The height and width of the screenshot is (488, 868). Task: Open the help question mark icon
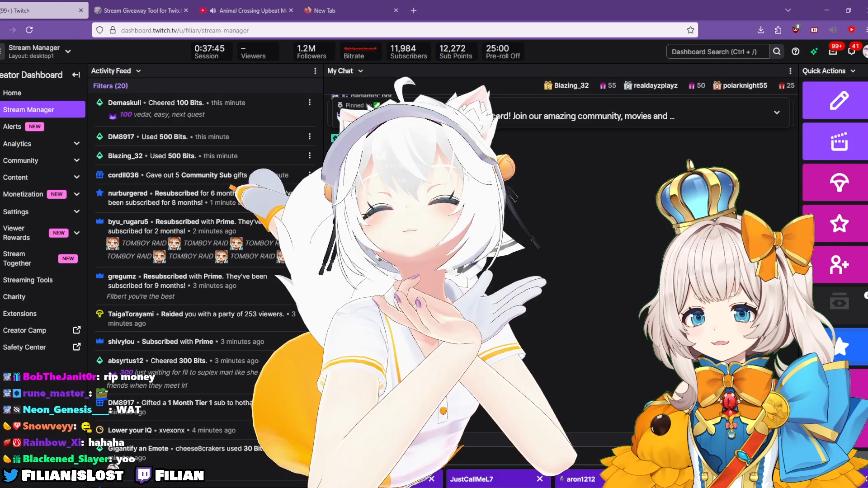(x=796, y=52)
